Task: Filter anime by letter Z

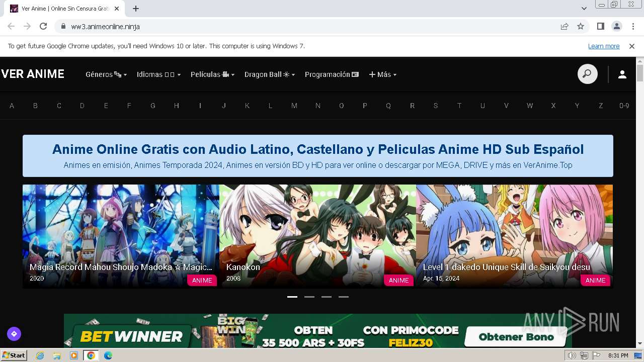Action: click(x=601, y=106)
